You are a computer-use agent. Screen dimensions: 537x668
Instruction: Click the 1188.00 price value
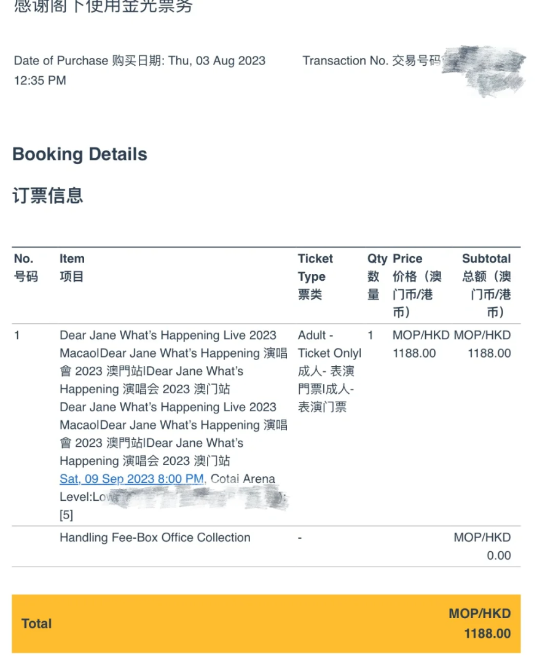pyautogui.click(x=414, y=353)
